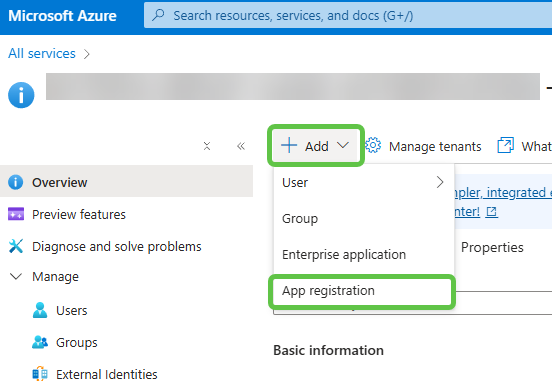
Task: Click the Diagnose wrench icon
Action: pos(16,246)
